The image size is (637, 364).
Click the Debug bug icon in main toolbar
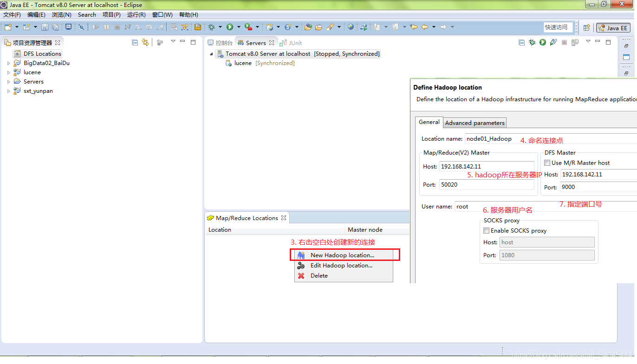click(211, 27)
